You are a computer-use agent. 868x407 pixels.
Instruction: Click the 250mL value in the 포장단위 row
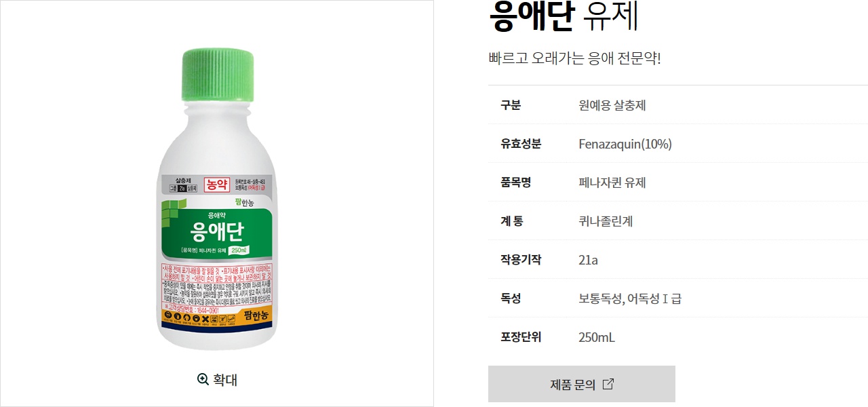coord(597,337)
